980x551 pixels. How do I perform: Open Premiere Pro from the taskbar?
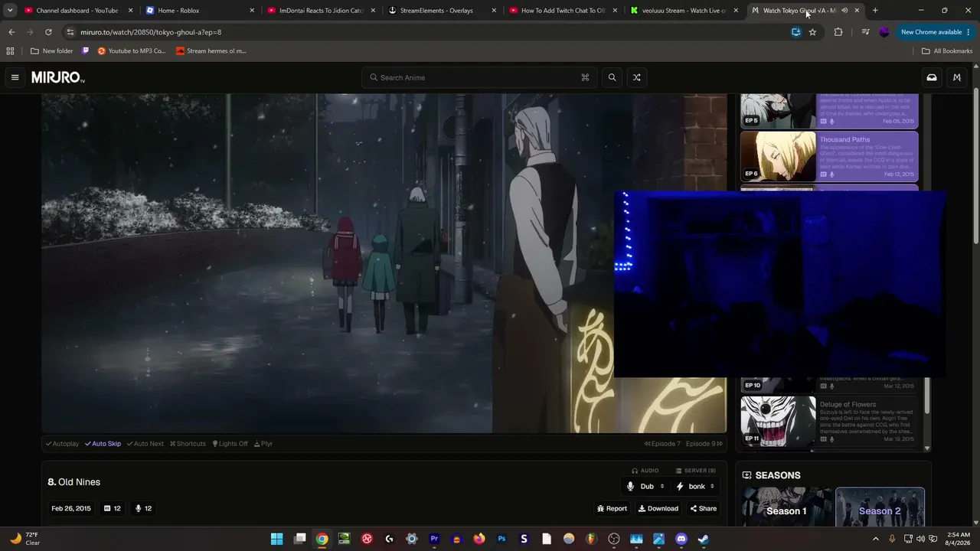pos(434,539)
